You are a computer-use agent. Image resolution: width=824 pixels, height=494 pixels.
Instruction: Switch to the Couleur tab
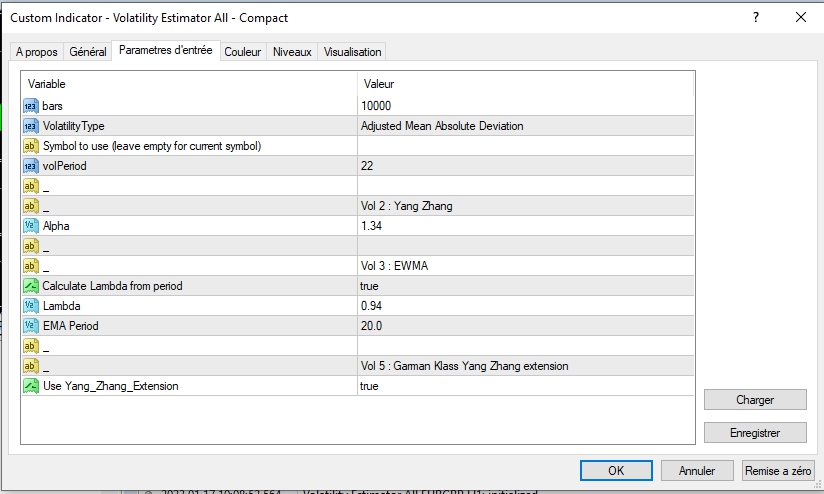242,52
